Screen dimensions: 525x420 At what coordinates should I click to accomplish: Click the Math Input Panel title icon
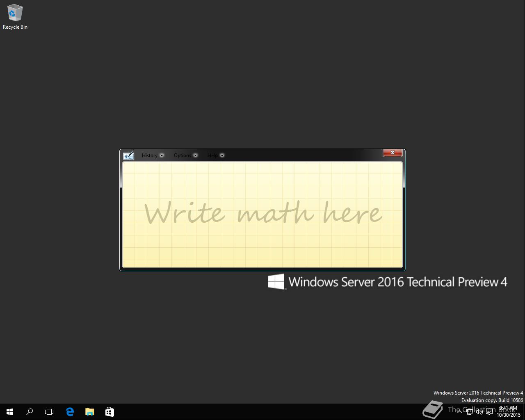click(129, 155)
